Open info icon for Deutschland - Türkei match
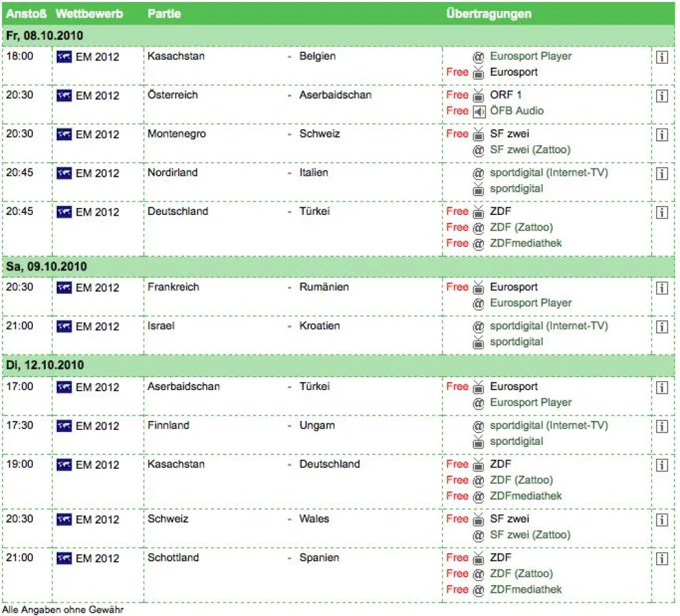 click(662, 212)
